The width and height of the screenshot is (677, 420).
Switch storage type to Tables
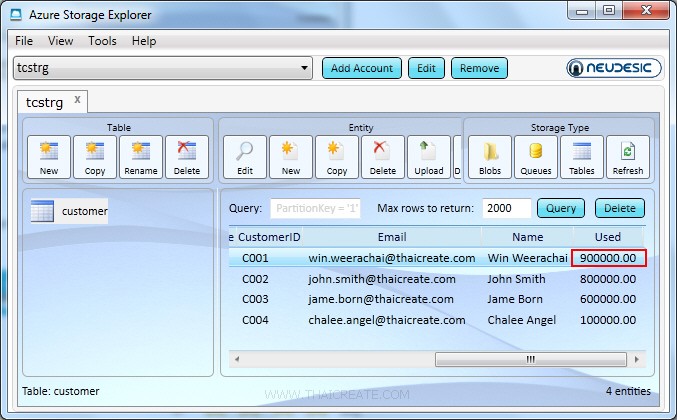tap(582, 157)
